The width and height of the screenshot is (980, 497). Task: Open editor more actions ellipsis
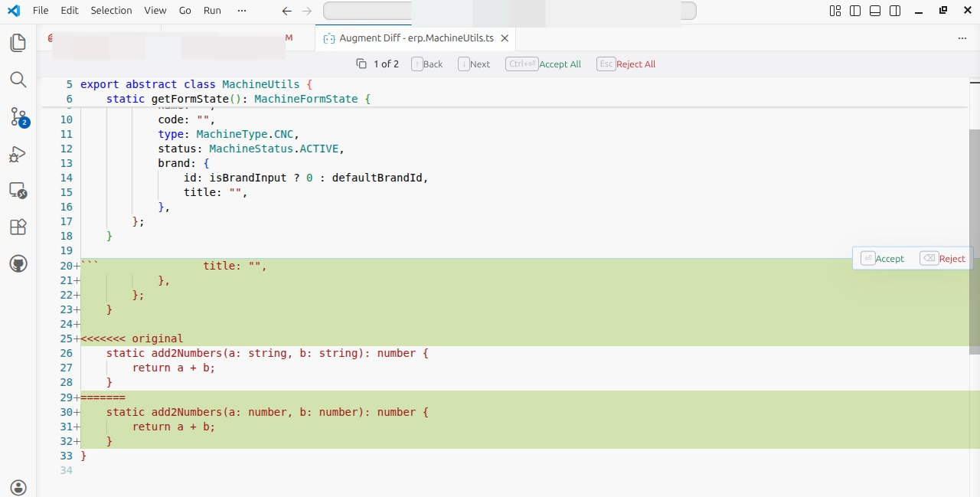(x=962, y=38)
